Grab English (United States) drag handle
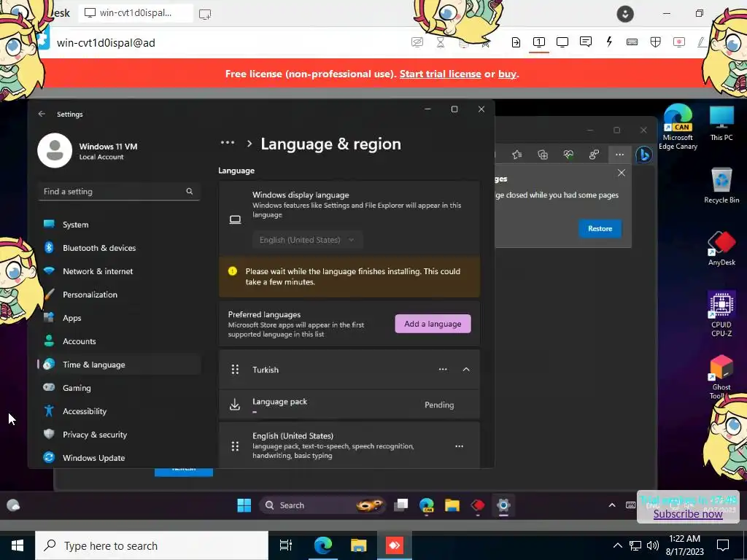Image resolution: width=747 pixels, height=560 pixels. point(235,446)
